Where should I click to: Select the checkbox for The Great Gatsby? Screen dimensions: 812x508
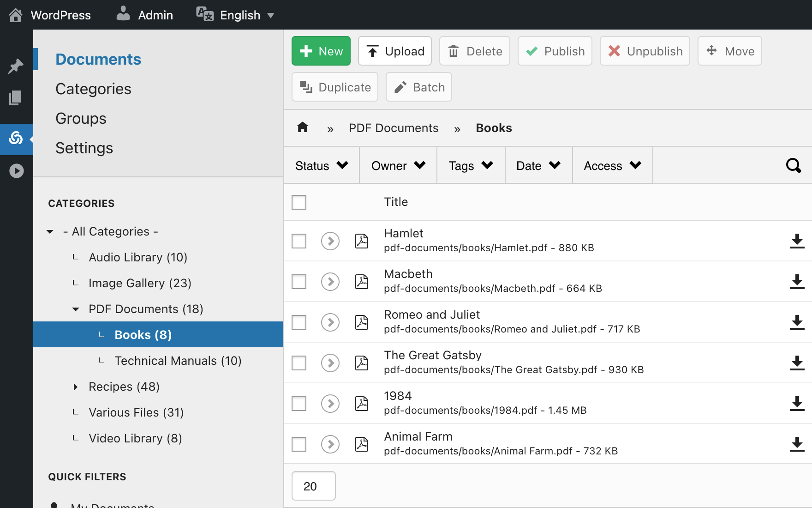point(299,363)
